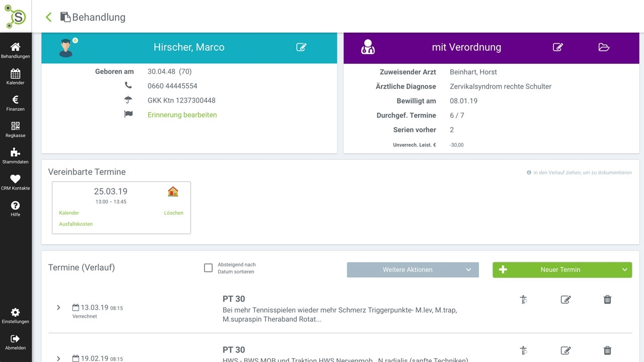Open Regkasse in the sidebar
The height and width of the screenshot is (362, 644).
[x=16, y=129]
